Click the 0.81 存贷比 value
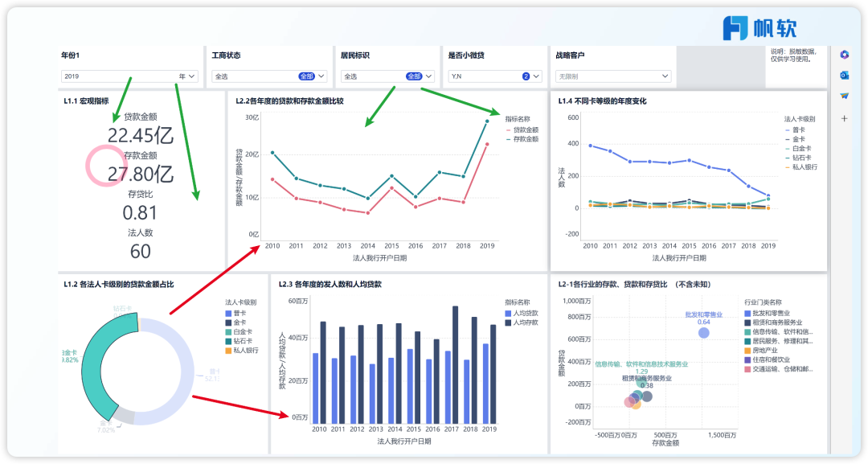 pos(140,213)
